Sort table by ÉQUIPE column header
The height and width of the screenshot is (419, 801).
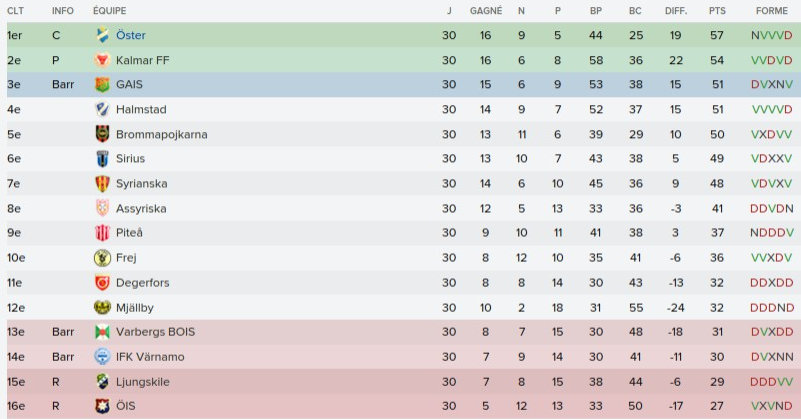[109, 10]
